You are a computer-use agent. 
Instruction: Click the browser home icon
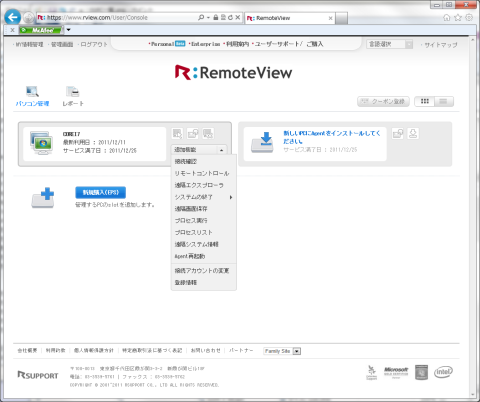coord(447,17)
